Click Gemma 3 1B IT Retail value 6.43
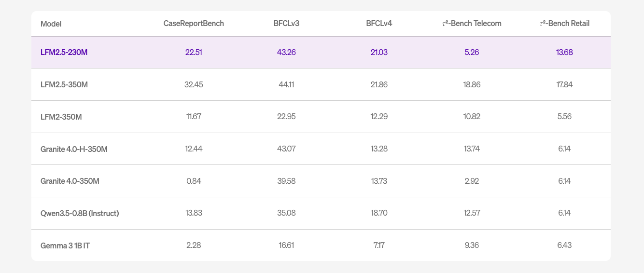The width and height of the screenshot is (644, 273). coord(564,246)
